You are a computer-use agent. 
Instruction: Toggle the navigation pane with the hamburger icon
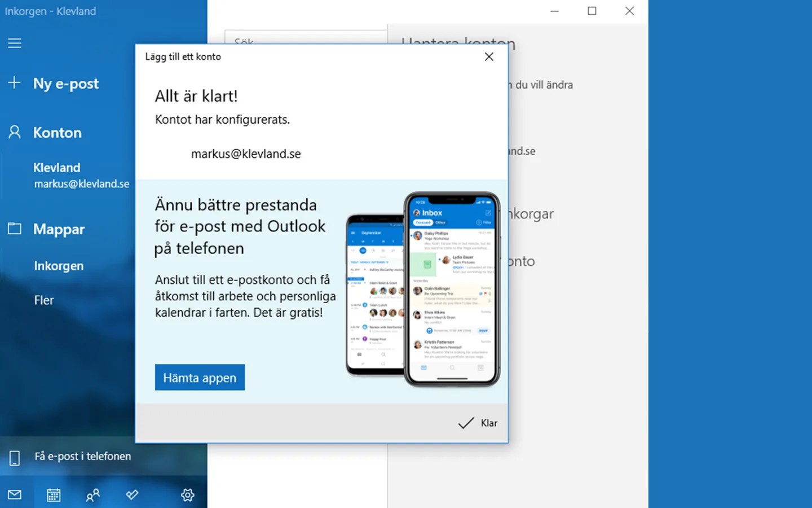[x=14, y=43]
